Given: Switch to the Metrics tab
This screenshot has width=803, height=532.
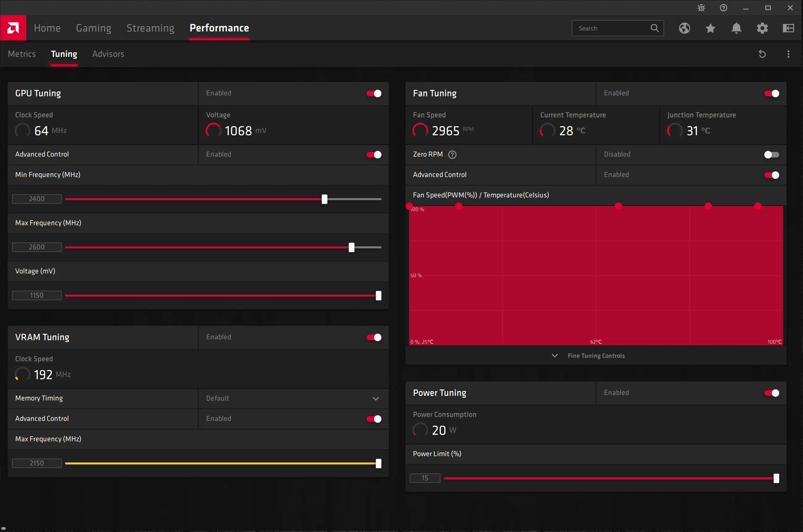Looking at the screenshot, I should (22, 53).
